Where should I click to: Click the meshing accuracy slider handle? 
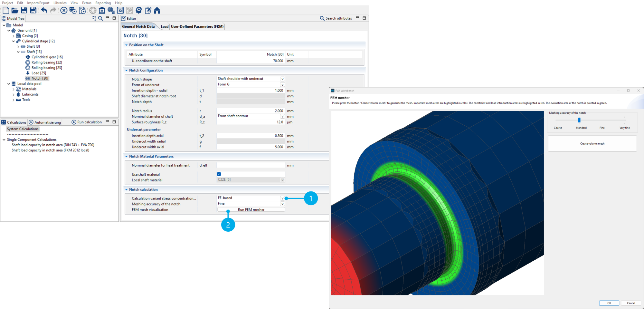coord(579,120)
